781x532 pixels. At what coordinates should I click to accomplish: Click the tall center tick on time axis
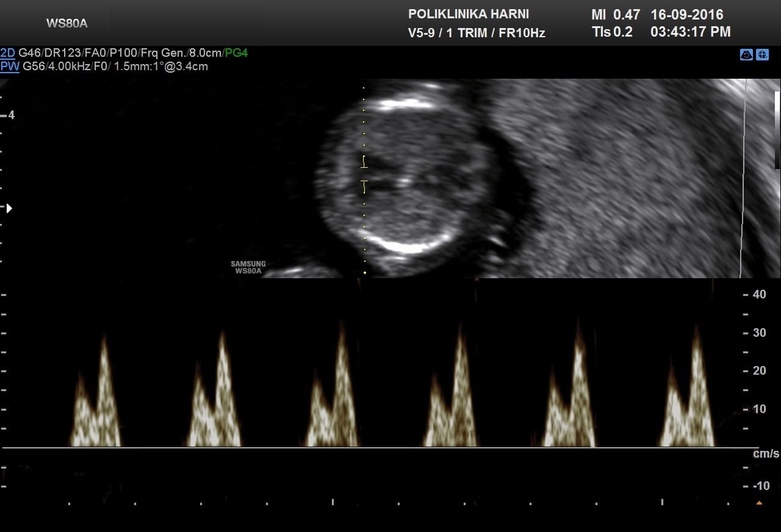point(333,502)
